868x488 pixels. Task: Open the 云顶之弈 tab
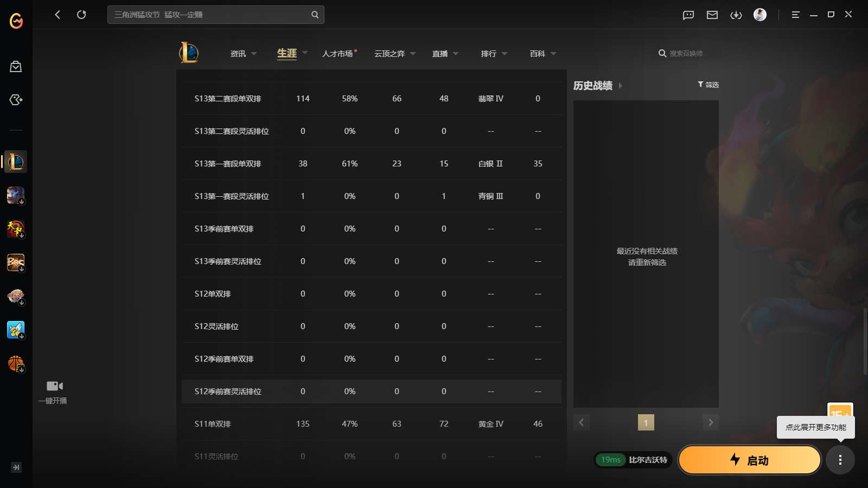click(390, 54)
